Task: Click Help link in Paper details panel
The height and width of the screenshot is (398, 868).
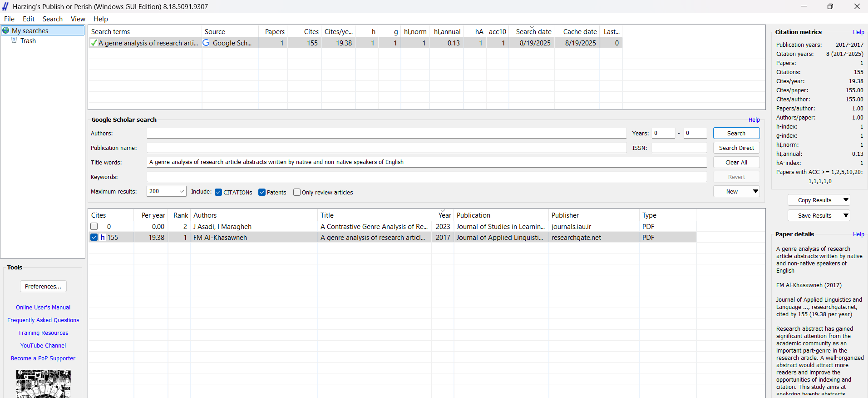Action: 858,234
